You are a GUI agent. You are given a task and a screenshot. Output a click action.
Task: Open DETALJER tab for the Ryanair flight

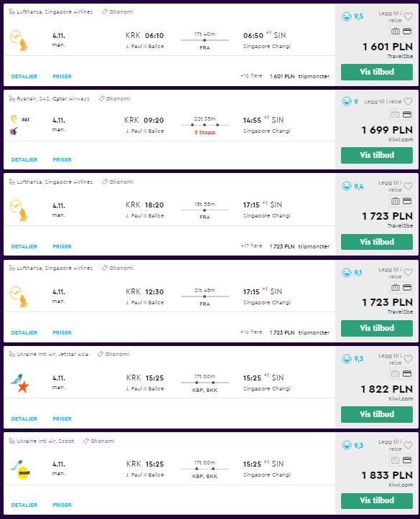point(24,159)
